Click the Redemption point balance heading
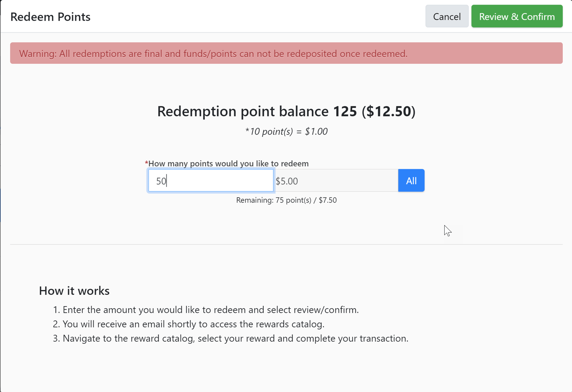 coord(286,111)
